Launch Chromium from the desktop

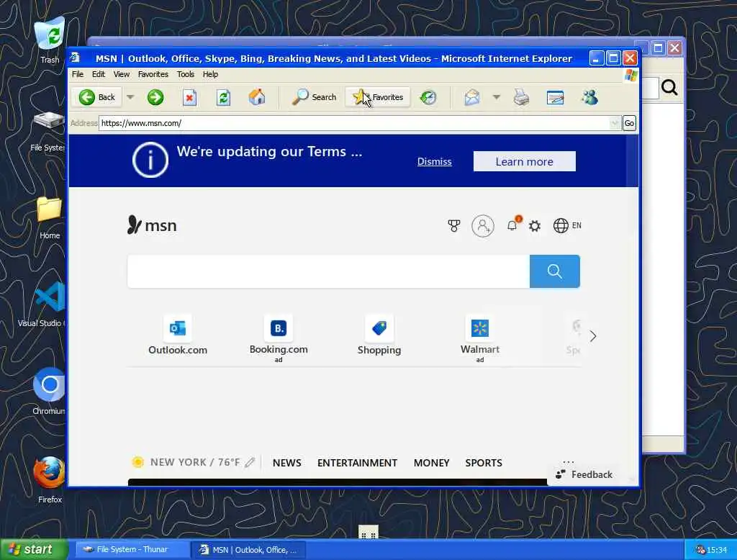tap(49, 391)
